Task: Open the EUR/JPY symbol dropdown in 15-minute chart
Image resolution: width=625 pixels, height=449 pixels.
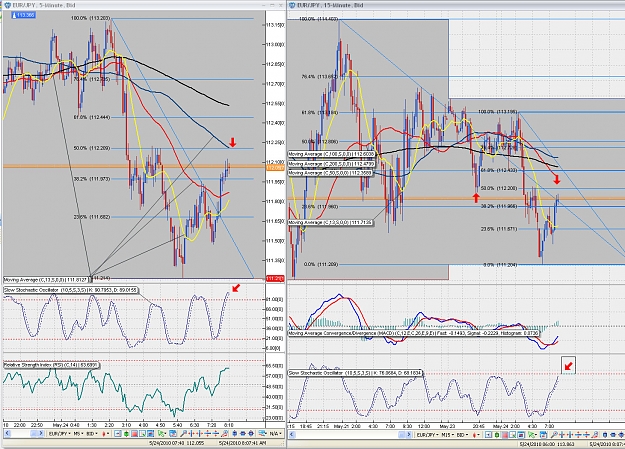Action: [x=428, y=435]
